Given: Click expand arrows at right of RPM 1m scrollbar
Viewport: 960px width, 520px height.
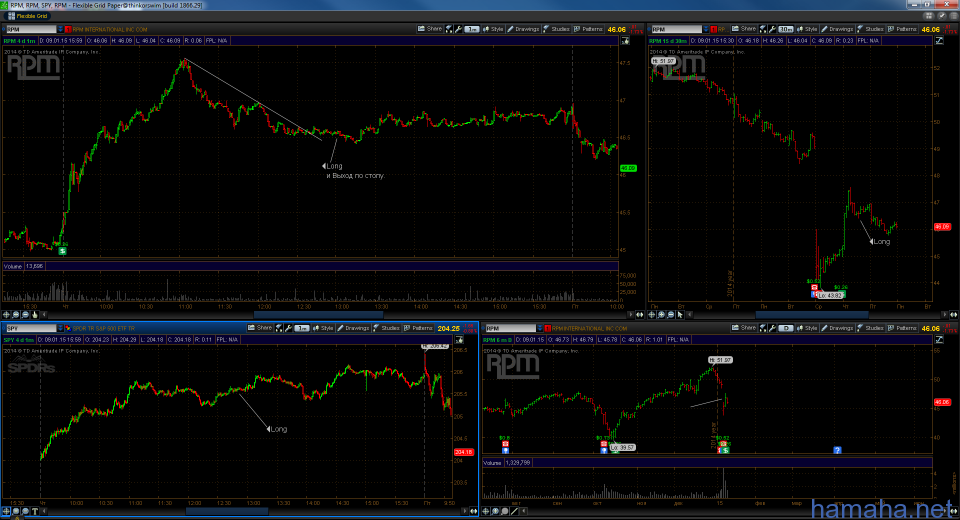Looking at the screenshot, I should (x=640, y=315).
